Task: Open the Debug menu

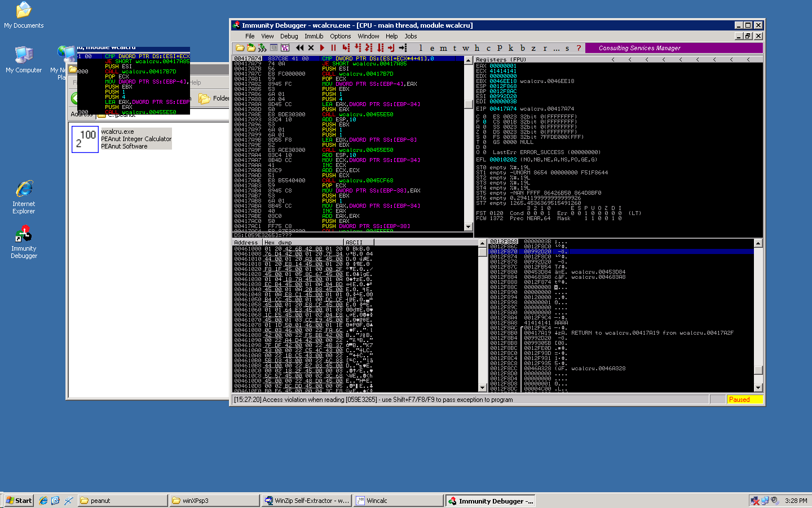Action: (x=289, y=36)
